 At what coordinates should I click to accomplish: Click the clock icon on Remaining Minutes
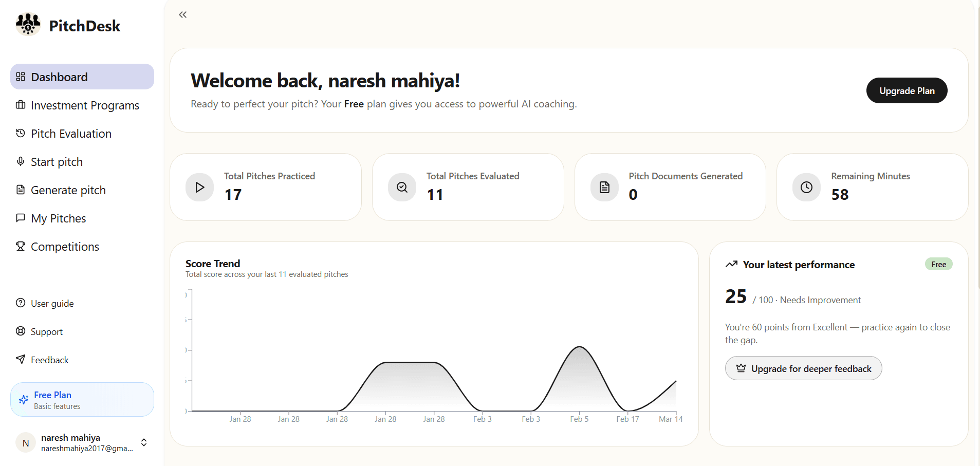(807, 187)
